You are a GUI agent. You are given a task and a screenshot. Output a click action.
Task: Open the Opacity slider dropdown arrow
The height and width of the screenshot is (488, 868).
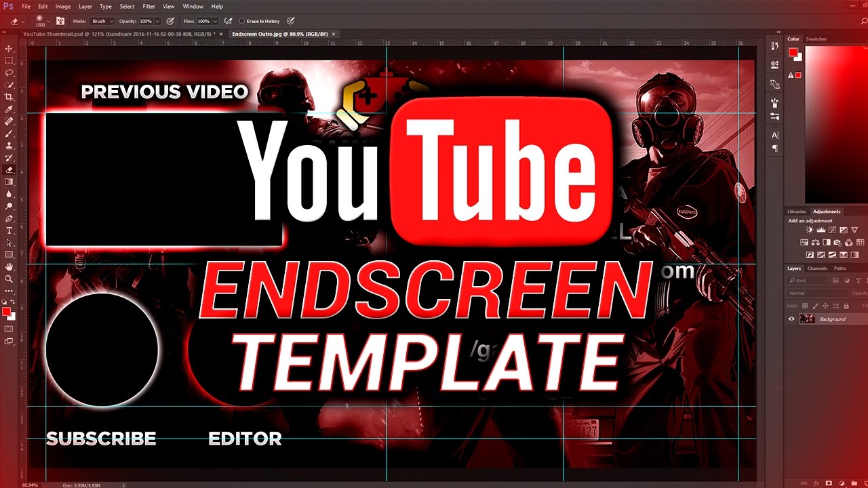point(158,21)
